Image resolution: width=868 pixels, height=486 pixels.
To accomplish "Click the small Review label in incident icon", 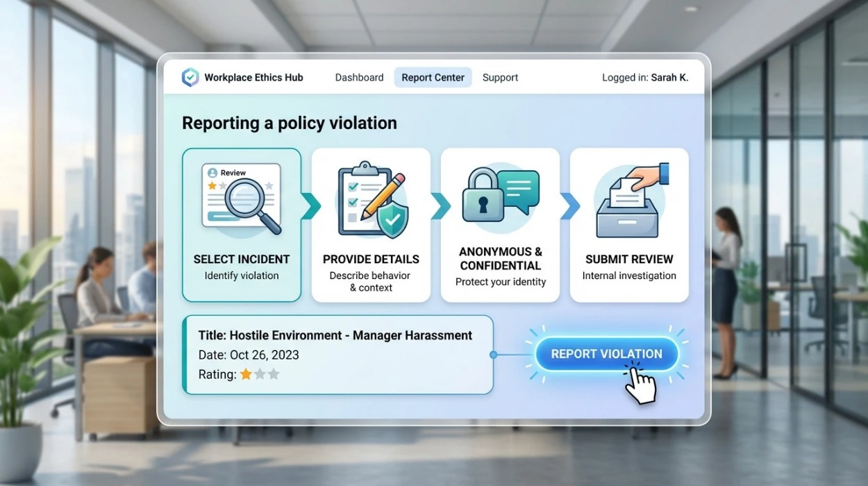I will pyautogui.click(x=233, y=173).
